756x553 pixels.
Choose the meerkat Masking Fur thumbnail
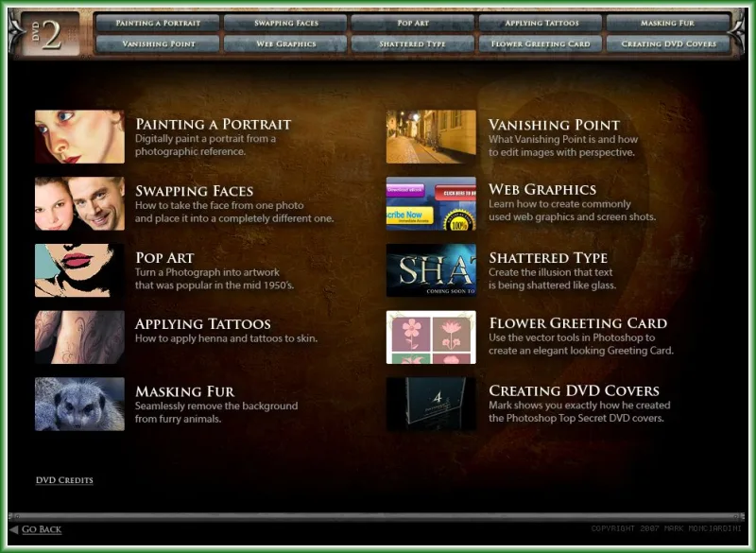pyautogui.click(x=79, y=404)
